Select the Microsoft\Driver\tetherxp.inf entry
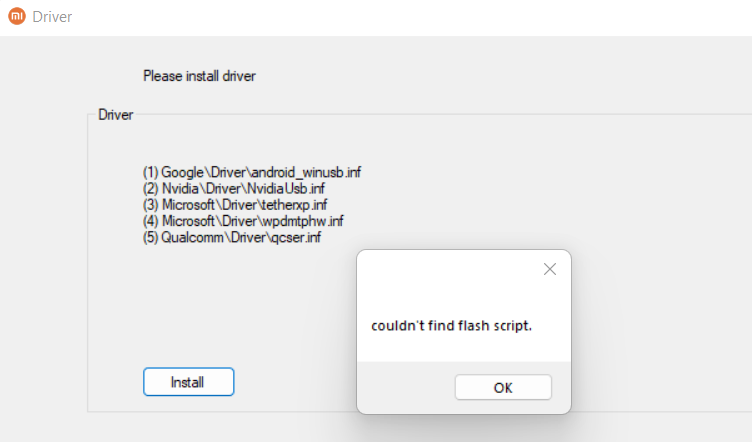752x442 pixels. point(235,205)
